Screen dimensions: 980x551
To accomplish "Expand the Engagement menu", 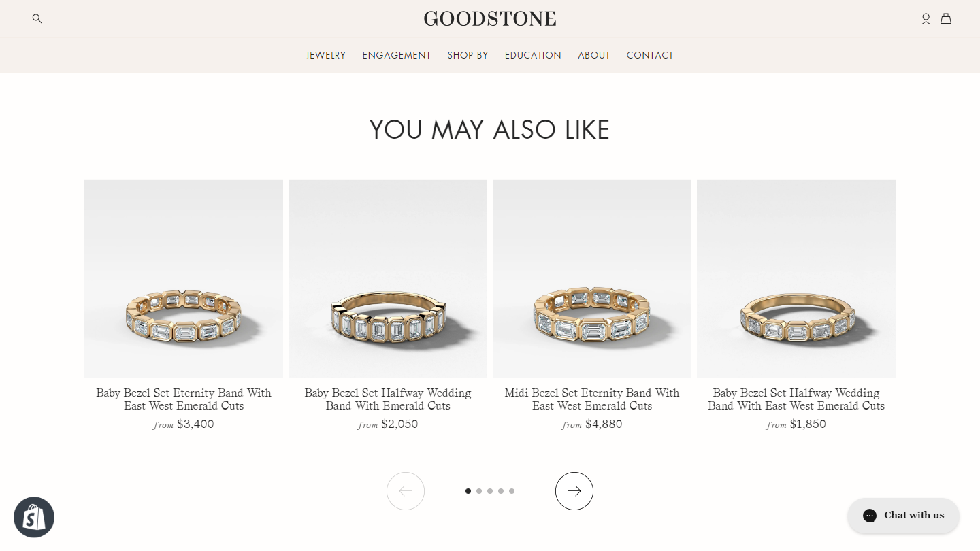I will tap(397, 55).
